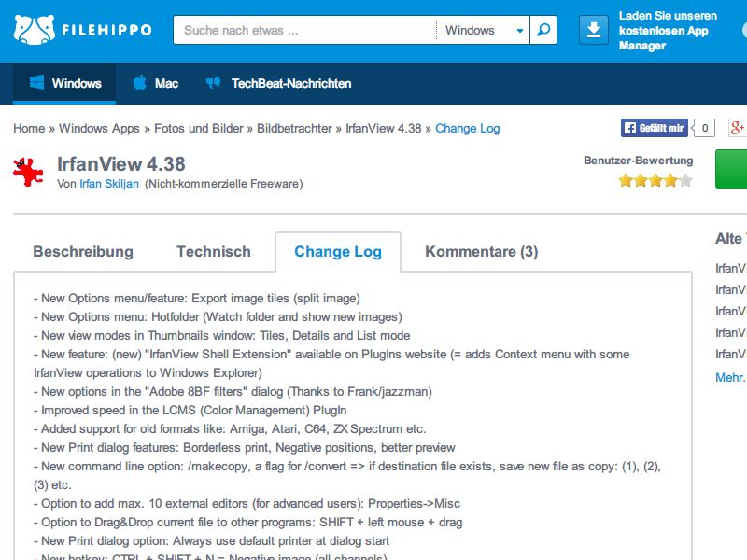Focus the 'Suche nach etwas' search field

pos(305,30)
